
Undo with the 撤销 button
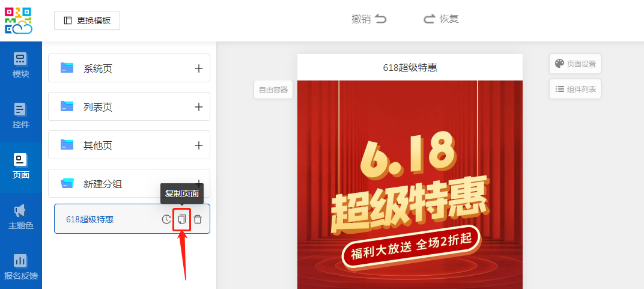(x=369, y=19)
